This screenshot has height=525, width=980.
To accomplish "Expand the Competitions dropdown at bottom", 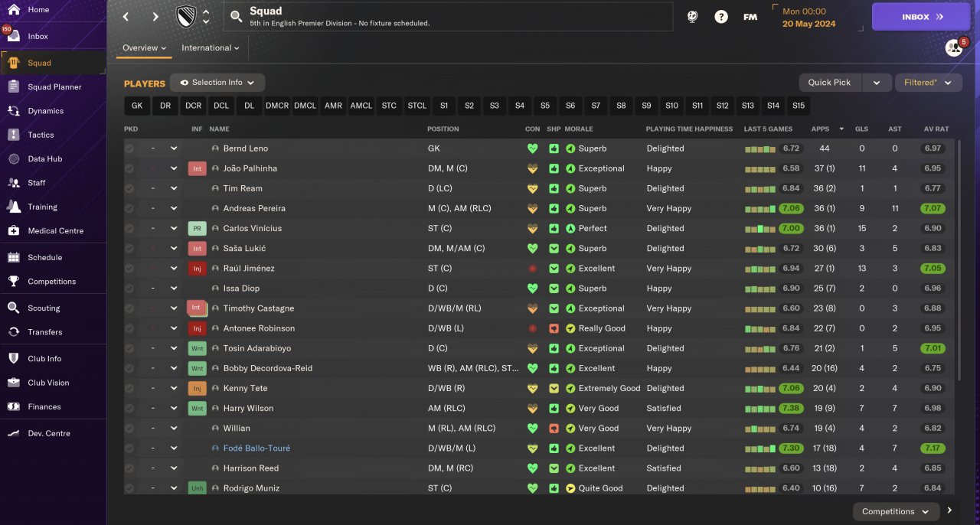I will (895, 511).
